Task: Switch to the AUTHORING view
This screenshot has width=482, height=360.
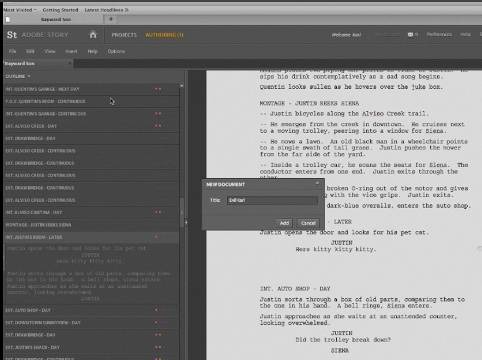Action: (164, 35)
